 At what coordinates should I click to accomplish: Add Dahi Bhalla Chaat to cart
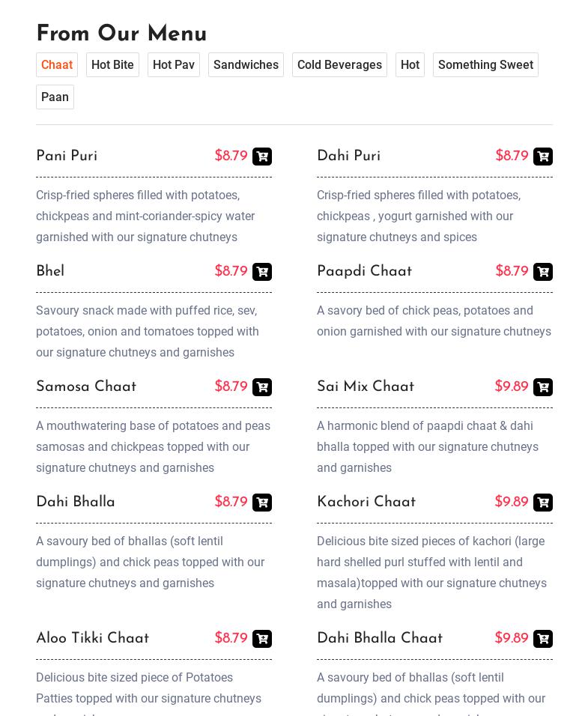pyautogui.click(x=543, y=639)
